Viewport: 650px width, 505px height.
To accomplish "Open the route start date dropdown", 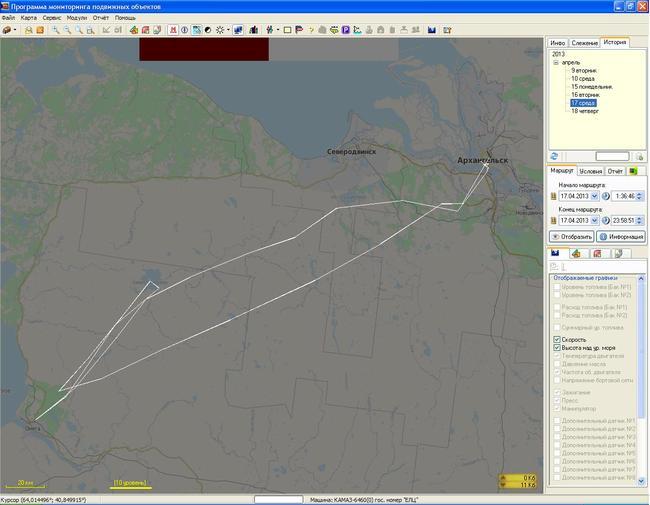I will [x=594, y=196].
